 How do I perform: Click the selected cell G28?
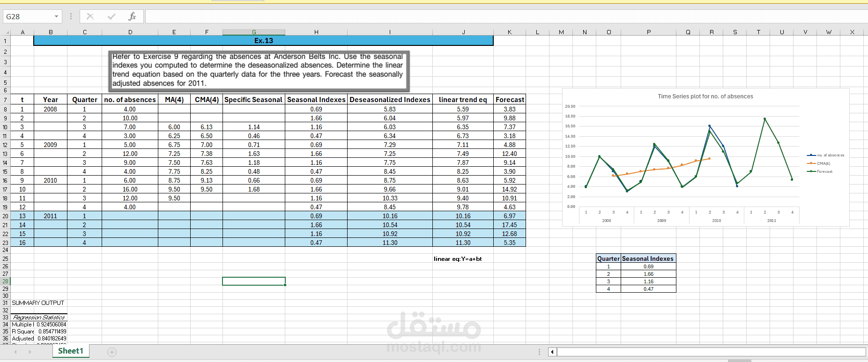tap(254, 281)
